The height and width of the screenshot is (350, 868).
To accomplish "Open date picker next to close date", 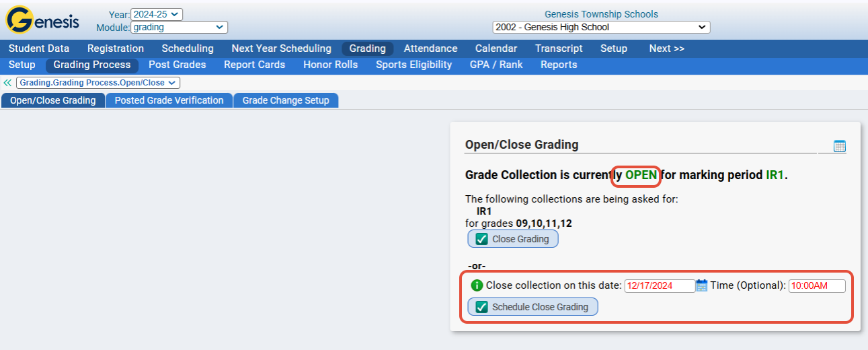I will click(701, 285).
